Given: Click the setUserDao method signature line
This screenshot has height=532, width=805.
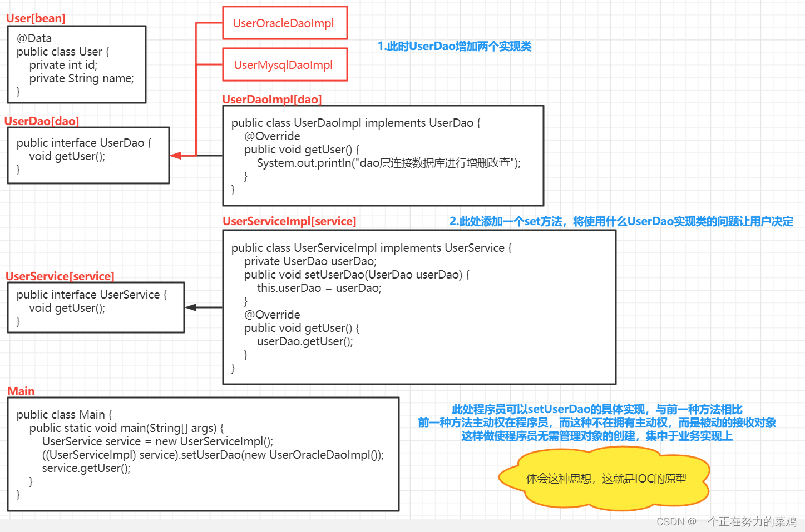Looking at the screenshot, I should coord(357,275).
